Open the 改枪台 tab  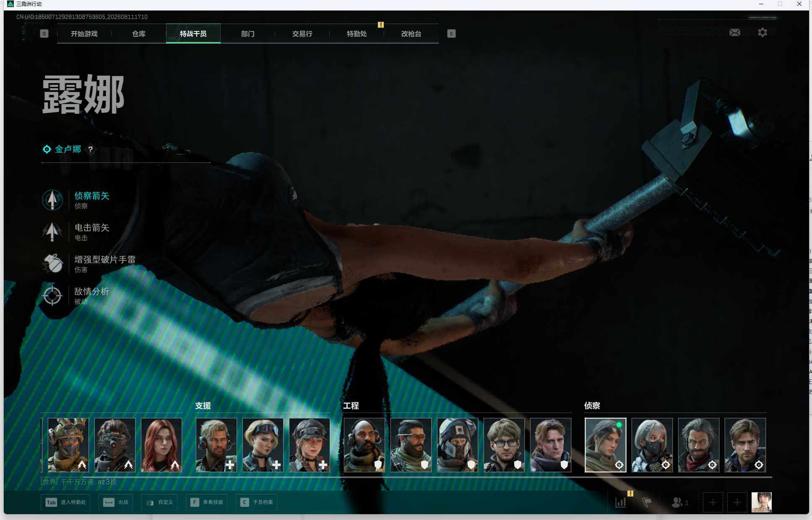tap(411, 34)
